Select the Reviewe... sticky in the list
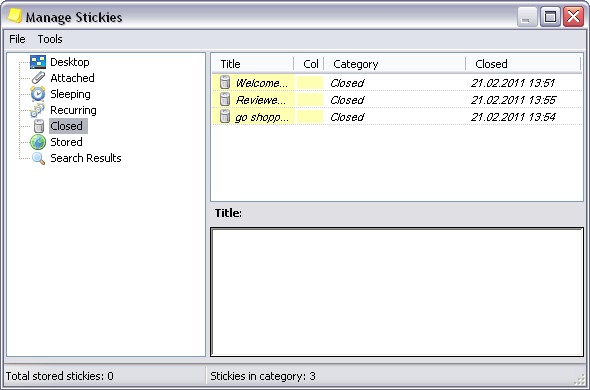The width and height of the screenshot is (590, 390). (397, 100)
